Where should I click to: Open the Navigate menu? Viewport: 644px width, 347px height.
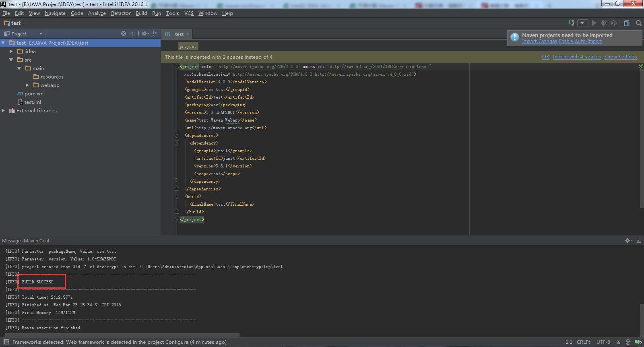pyautogui.click(x=55, y=13)
